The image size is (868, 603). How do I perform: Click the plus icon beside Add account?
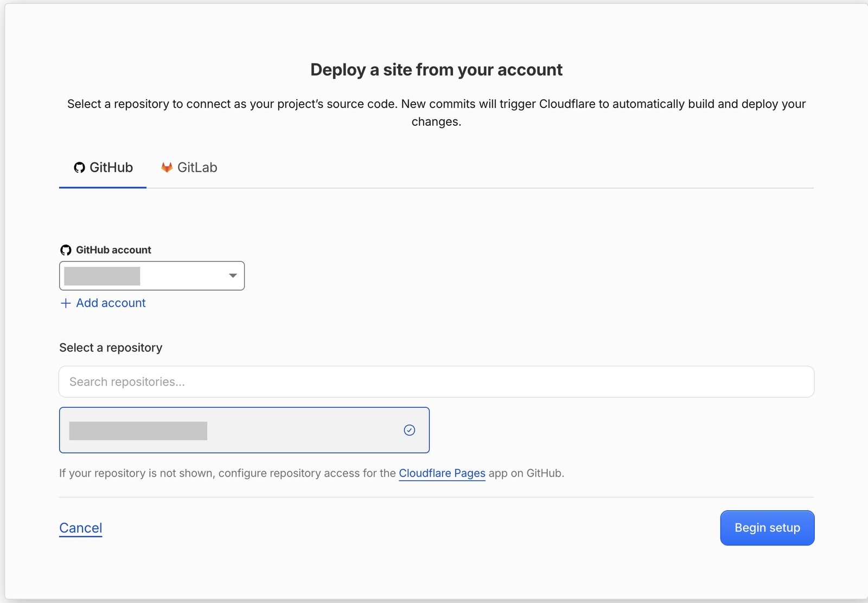(x=66, y=303)
